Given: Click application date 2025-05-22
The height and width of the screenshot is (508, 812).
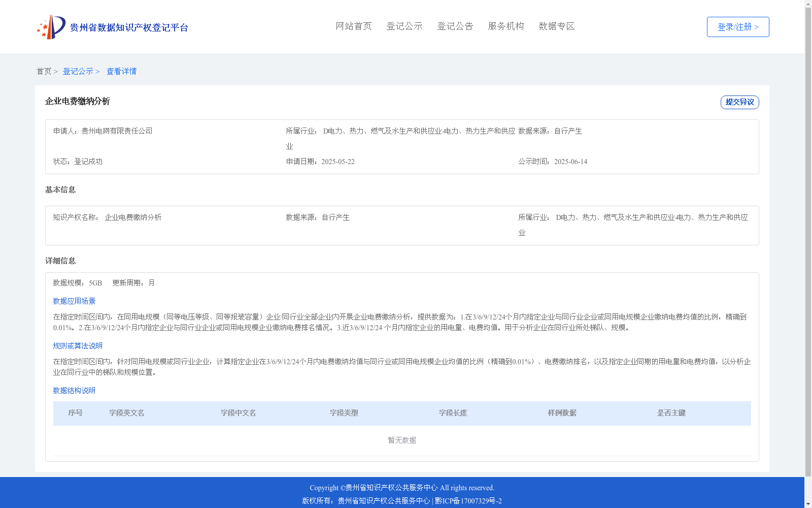Looking at the screenshot, I should click(338, 162).
